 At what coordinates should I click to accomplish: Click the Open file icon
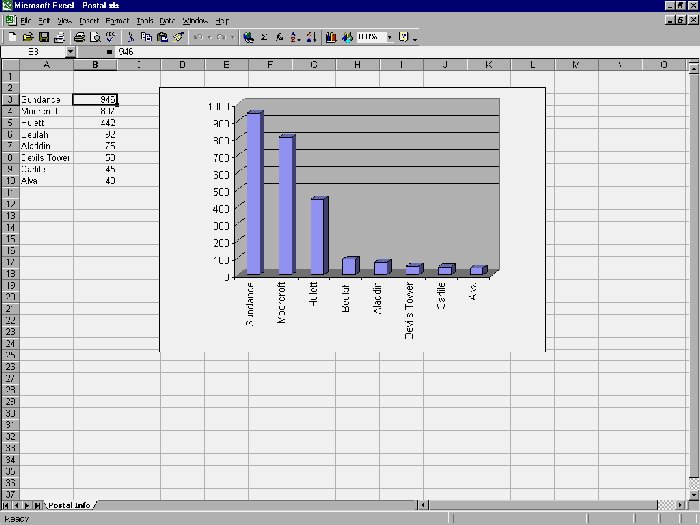coord(27,37)
